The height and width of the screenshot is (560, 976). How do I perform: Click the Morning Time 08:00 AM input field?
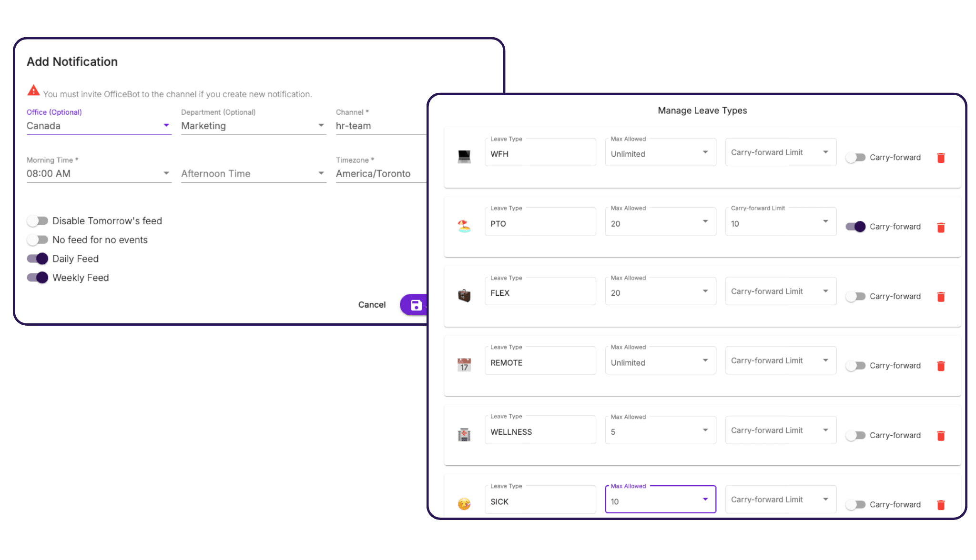pos(98,174)
